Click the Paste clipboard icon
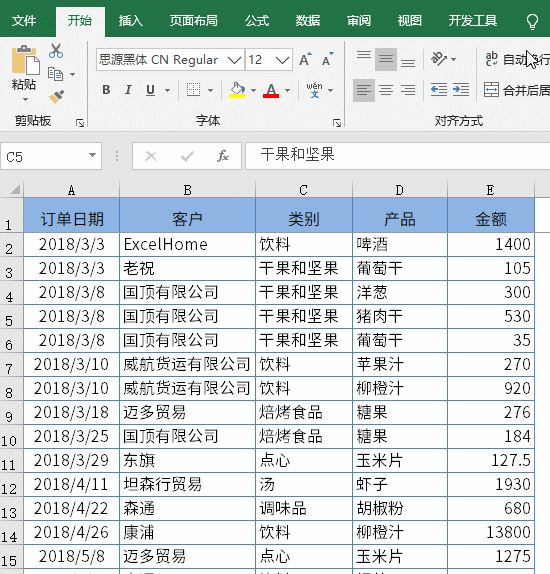This screenshot has width=550, height=574. tap(25, 61)
